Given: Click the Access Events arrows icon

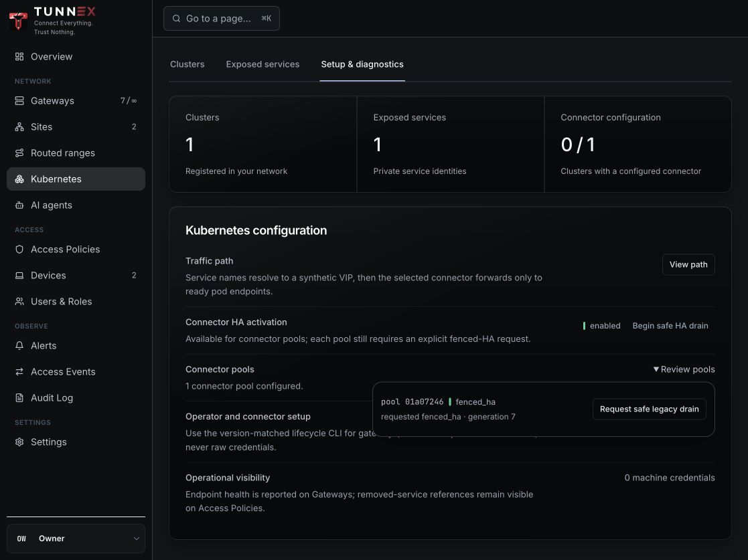Looking at the screenshot, I should click(x=19, y=372).
